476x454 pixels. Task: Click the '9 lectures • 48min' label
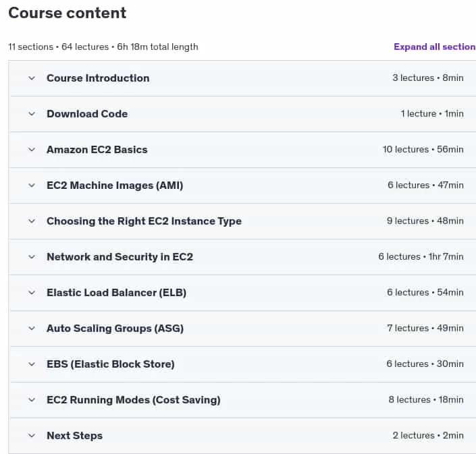pos(425,221)
